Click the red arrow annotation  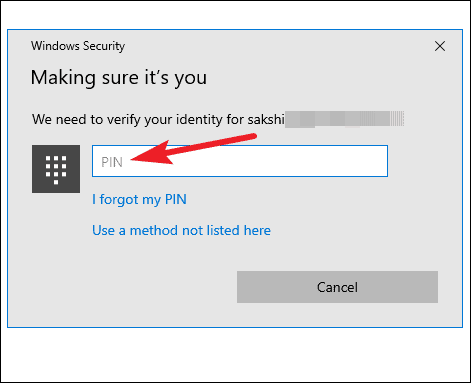[x=194, y=149]
